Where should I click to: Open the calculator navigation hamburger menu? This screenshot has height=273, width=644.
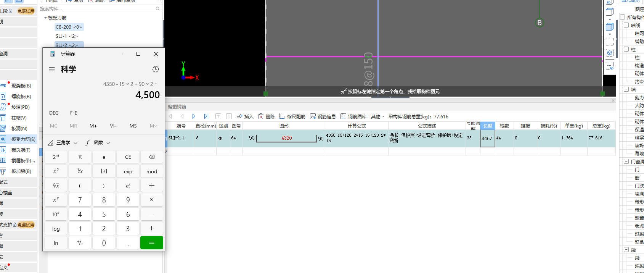(52, 69)
